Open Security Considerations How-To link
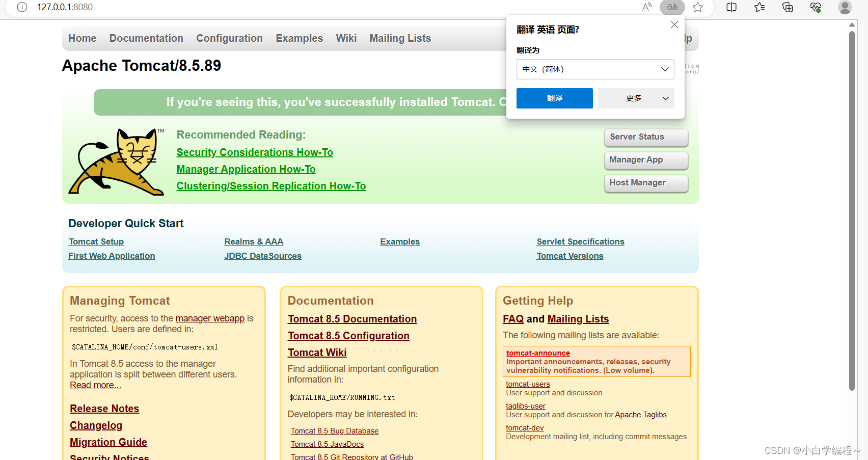 tap(255, 152)
